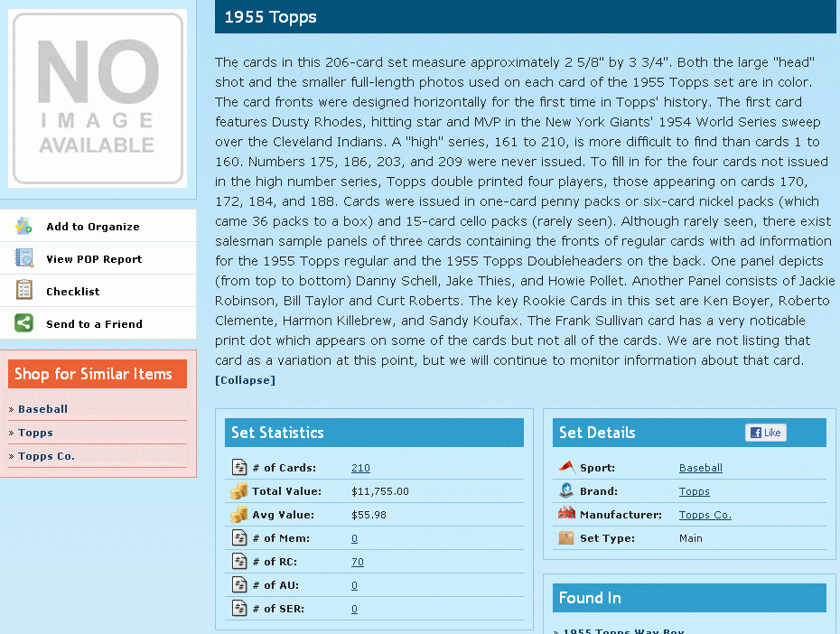The image size is (840, 634).
Task: Click the document icon beside # of Cards
Action: tap(239, 467)
